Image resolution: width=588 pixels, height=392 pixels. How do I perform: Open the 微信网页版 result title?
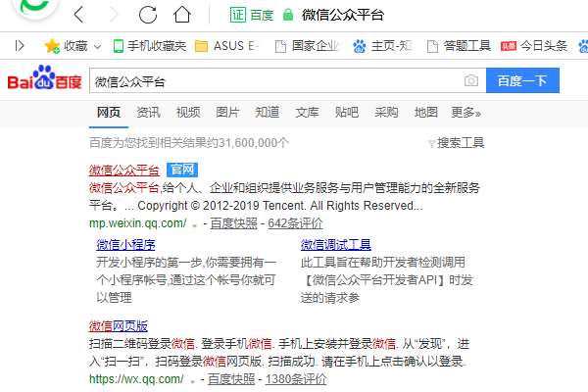coord(119,326)
